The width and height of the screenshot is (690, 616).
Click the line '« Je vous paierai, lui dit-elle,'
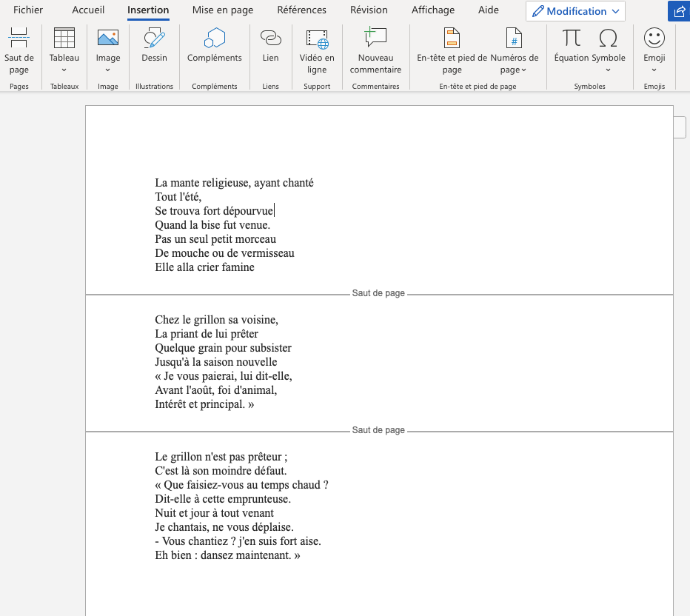click(x=224, y=376)
